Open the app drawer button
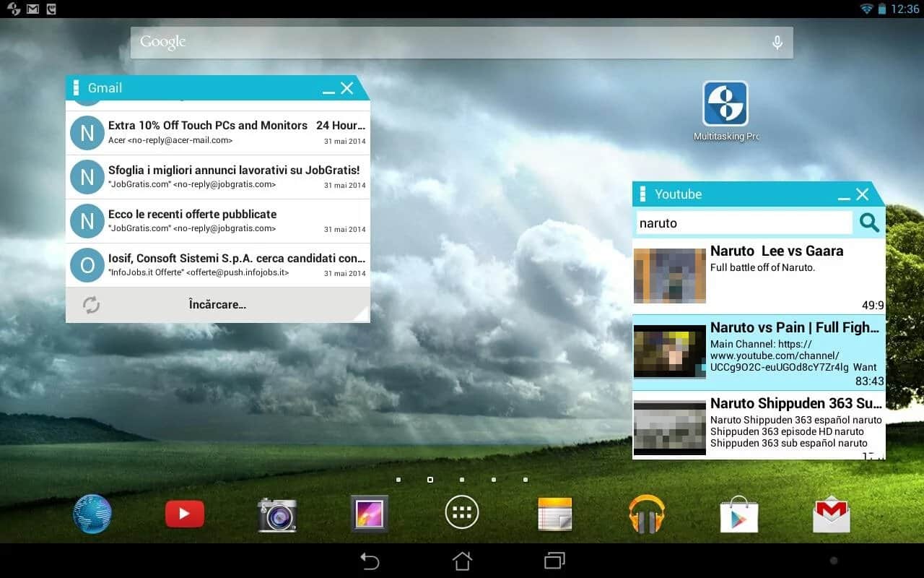The height and width of the screenshot is (578, 924). point(462,513)
